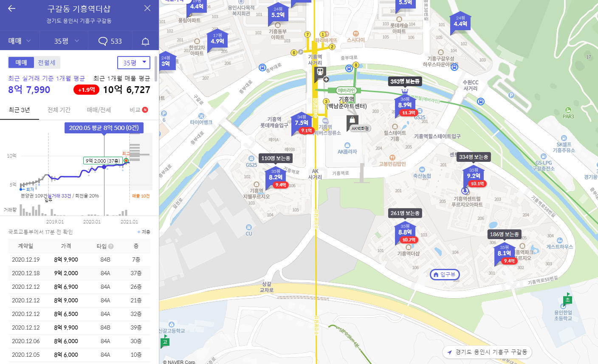The image size is (598, 364).
Task: Select the 5.2억 24평 price marker
Action: (x=278, y=13)
